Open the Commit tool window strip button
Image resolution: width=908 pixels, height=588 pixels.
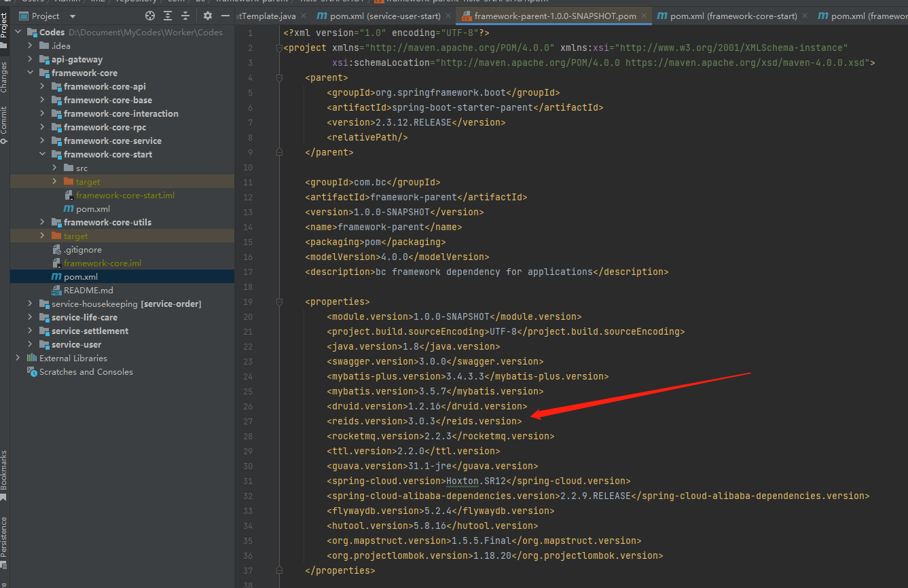click(4, 125)
